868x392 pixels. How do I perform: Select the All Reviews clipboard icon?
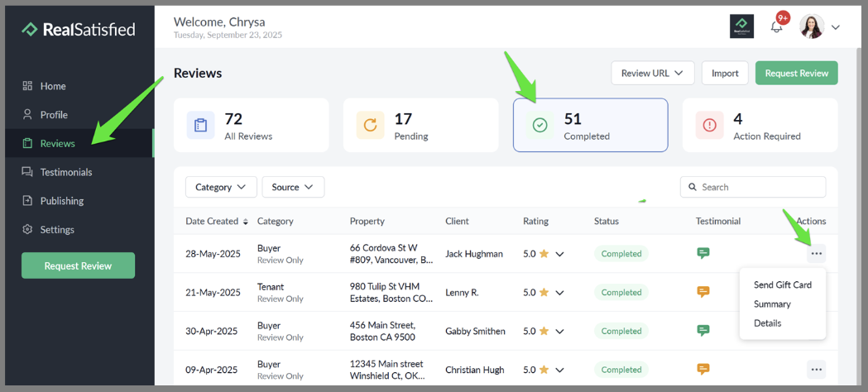[200, 126]
